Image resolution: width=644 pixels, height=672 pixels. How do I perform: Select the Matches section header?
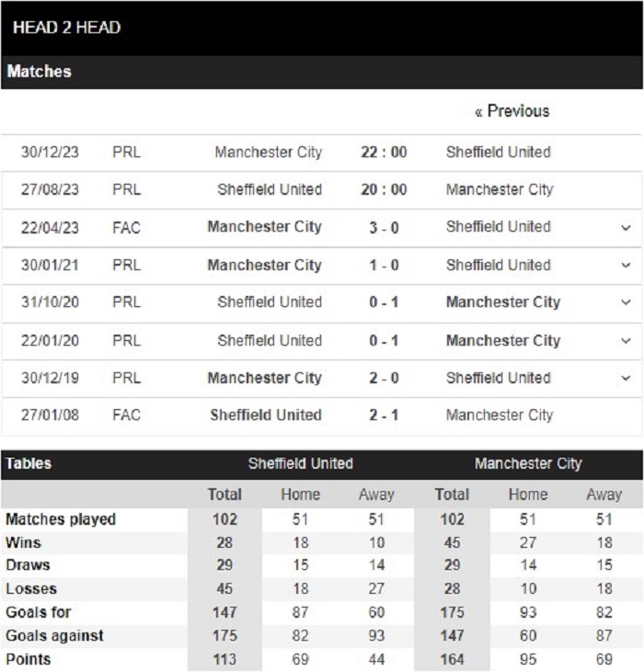[39, 72]
